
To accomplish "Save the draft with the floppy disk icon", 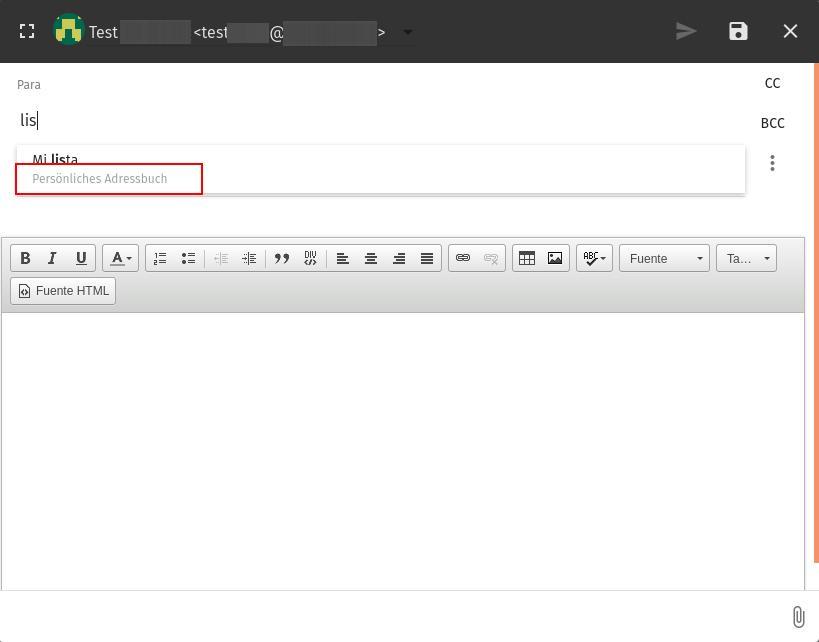I will point(738,31).
